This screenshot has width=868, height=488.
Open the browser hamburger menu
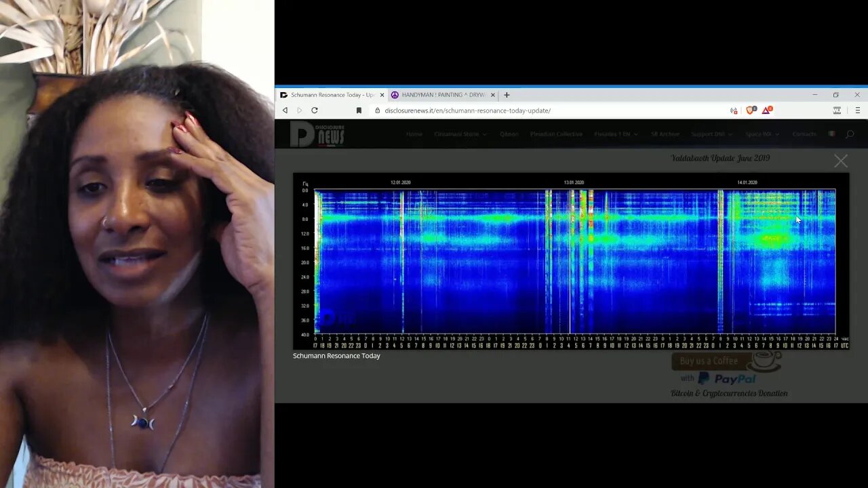point(857,110)
